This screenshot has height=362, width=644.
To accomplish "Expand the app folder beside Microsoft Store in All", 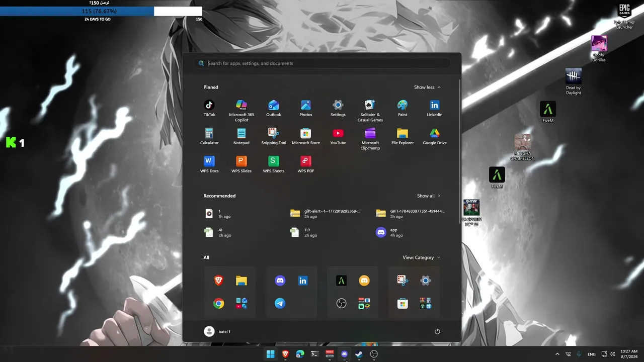I will coord(426,304).
